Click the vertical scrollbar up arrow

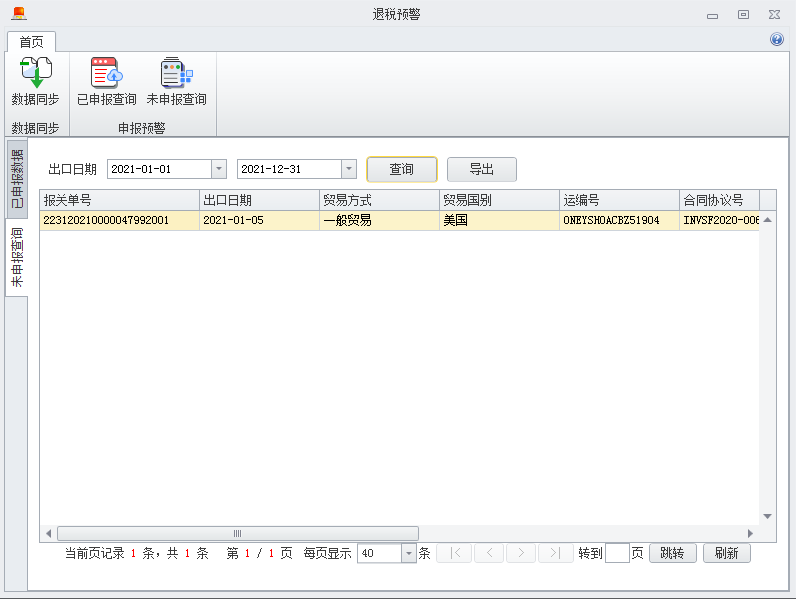pyautogui.click(x=768, y=220)
